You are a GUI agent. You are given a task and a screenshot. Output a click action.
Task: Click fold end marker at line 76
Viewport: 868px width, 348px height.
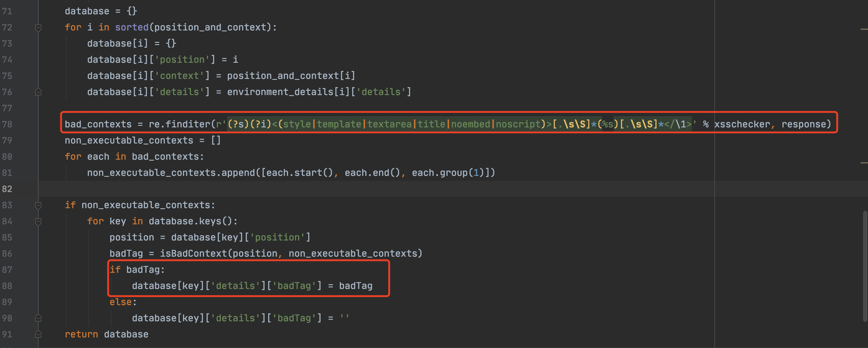[x=38, y=92]
